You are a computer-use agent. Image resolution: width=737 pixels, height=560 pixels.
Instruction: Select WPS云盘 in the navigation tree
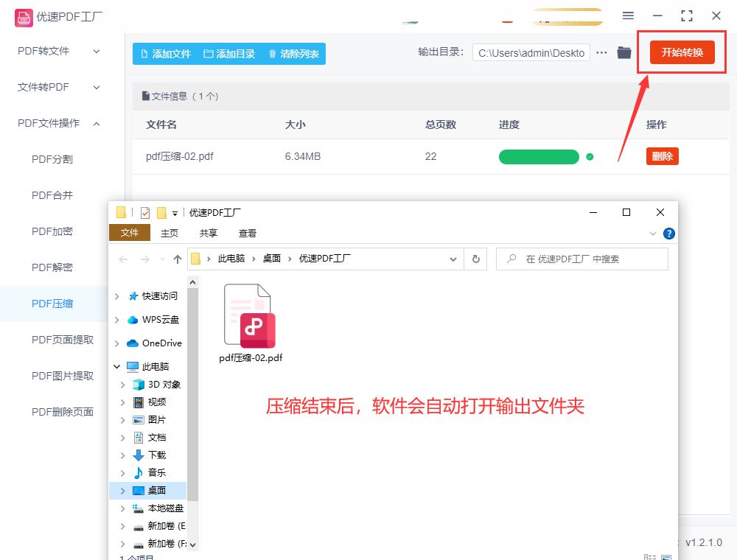pos(160,320)
